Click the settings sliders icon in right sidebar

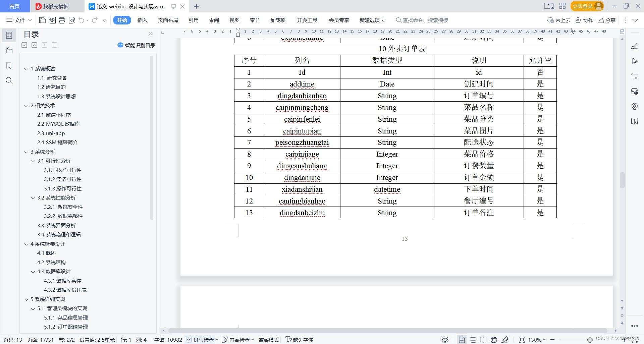(634, 76)
